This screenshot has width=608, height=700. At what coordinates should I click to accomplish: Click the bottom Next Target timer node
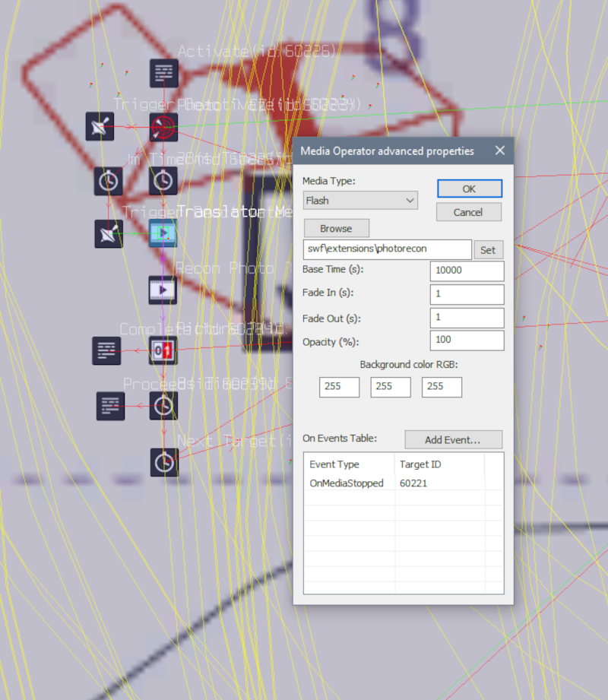point(164,462)
